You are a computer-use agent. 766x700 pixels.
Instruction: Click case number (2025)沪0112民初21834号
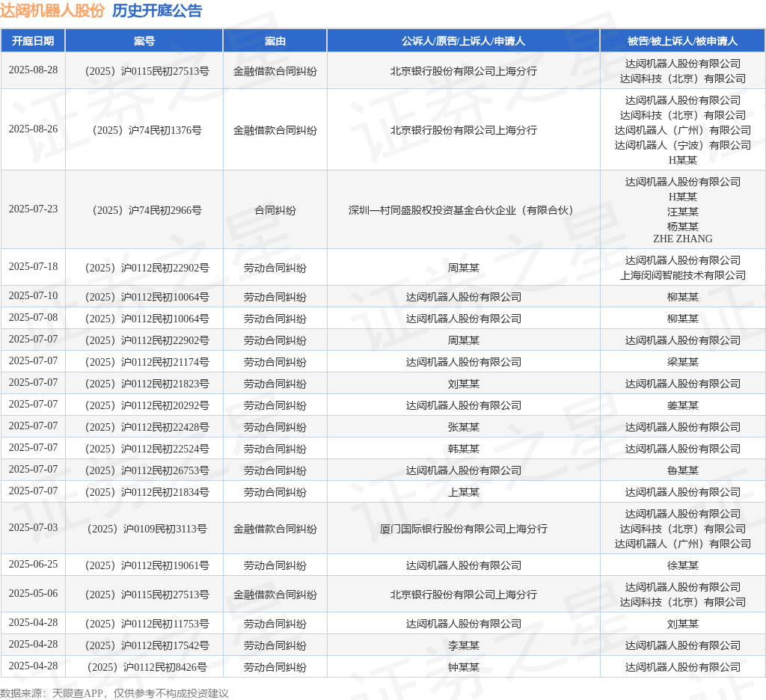147,492
